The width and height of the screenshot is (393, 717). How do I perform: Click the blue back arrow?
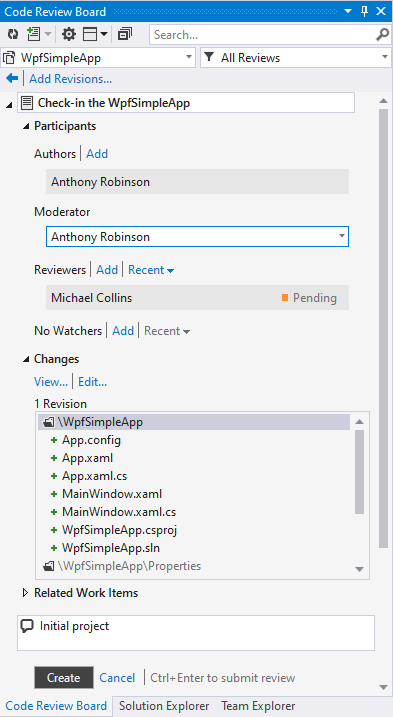point(12,79)
